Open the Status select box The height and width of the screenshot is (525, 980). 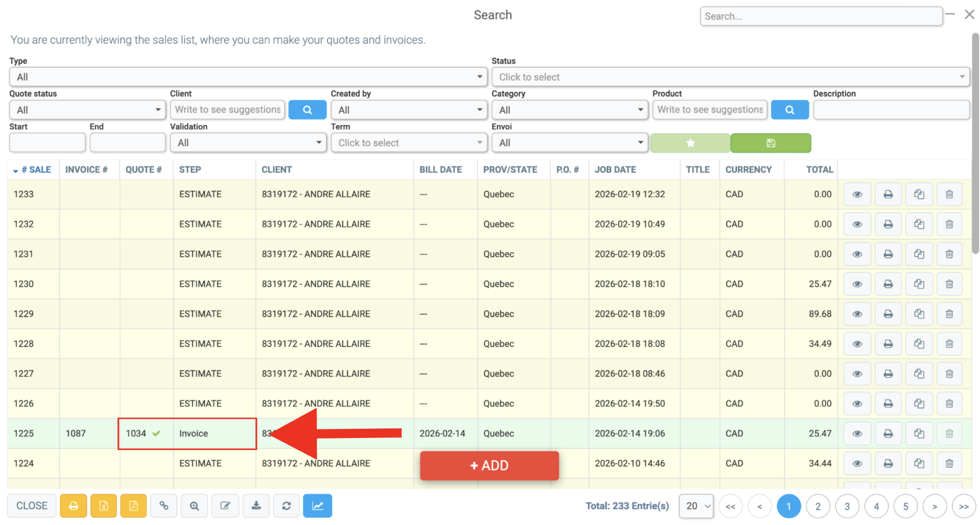click(730, 77)
